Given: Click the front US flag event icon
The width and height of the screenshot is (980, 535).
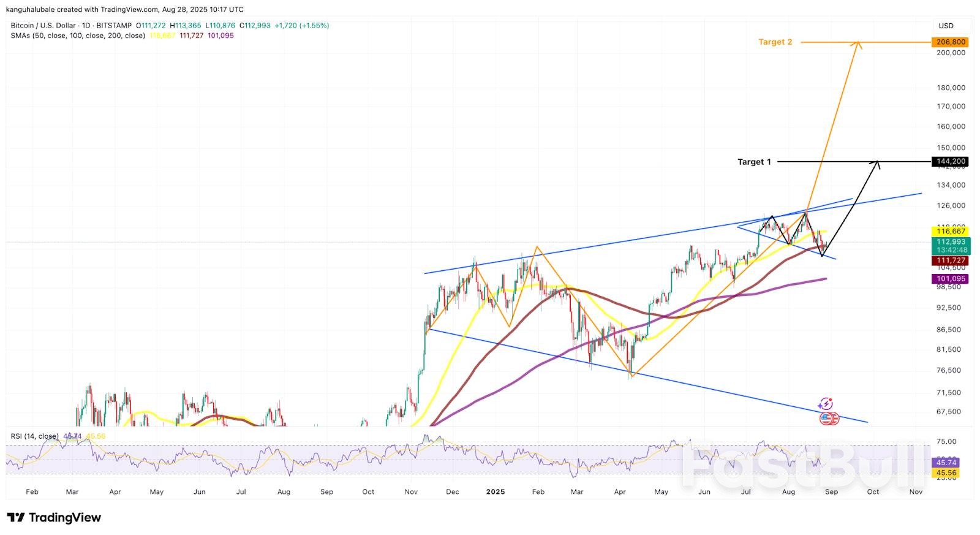Looking at the screenshot, I should (826, 419).
